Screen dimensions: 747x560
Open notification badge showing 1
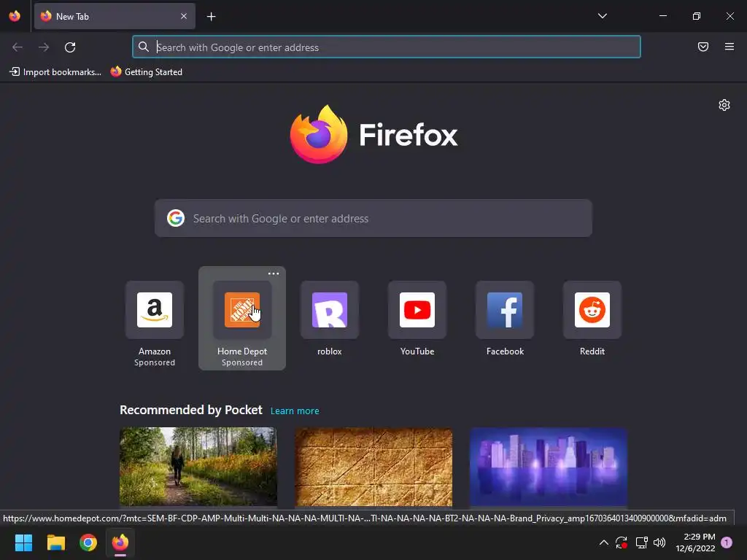(727, 542)
